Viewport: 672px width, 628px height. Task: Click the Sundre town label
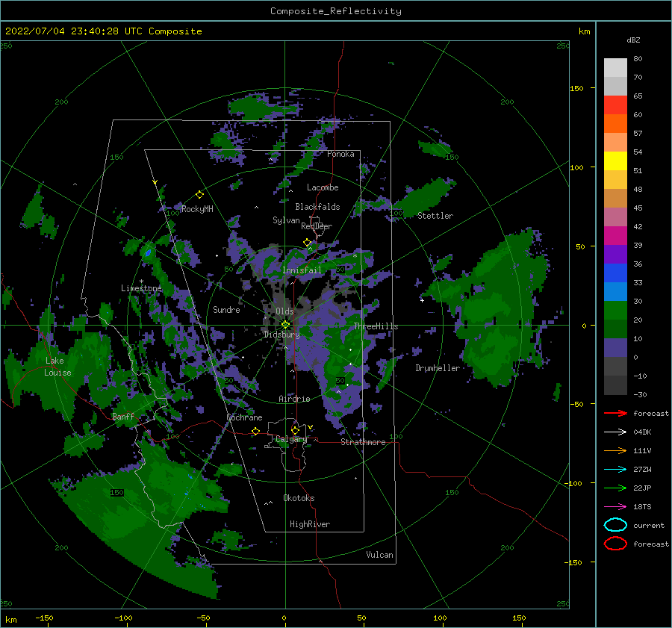[x=227, y=309]
